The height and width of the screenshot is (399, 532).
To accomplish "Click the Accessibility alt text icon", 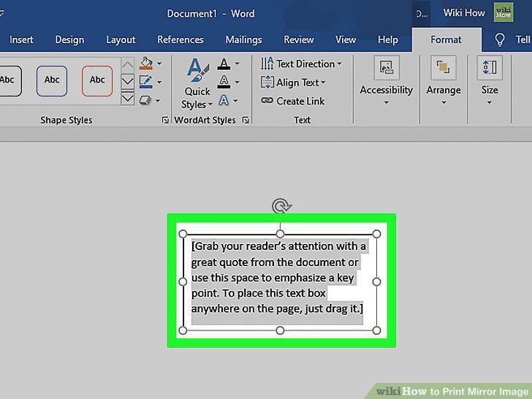I will pos(386,67).
